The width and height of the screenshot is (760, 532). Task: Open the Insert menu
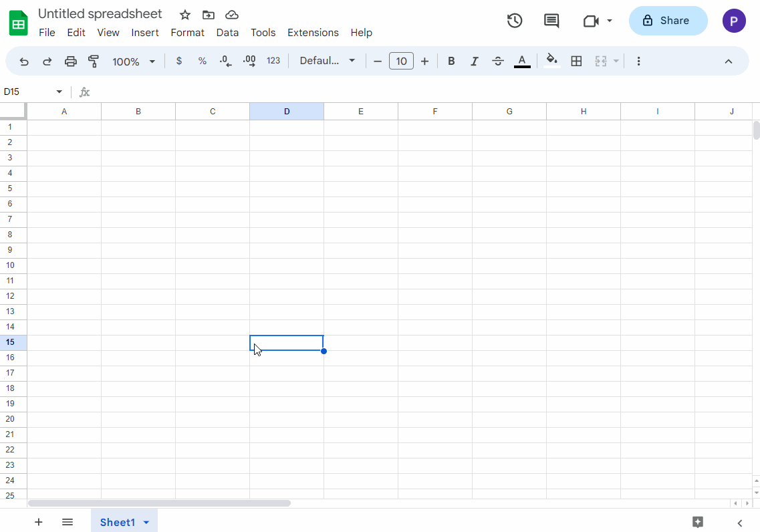coord(145,33)
